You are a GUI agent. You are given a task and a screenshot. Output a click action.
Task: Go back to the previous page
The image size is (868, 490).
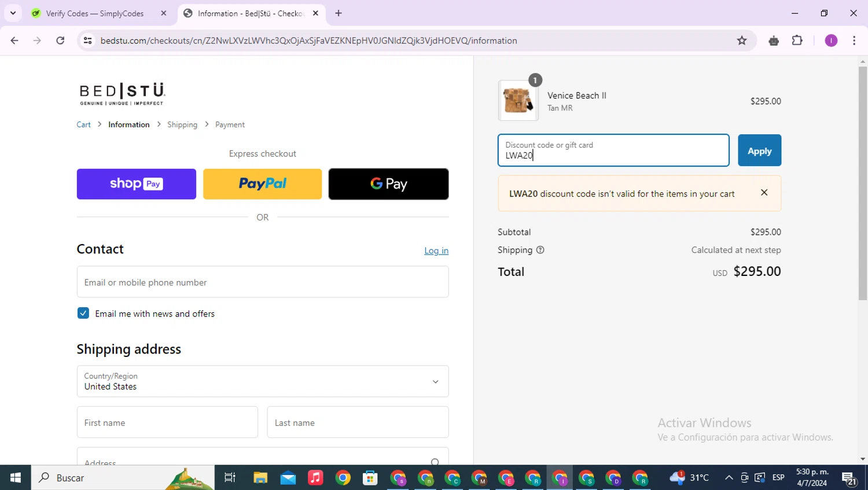14,40
